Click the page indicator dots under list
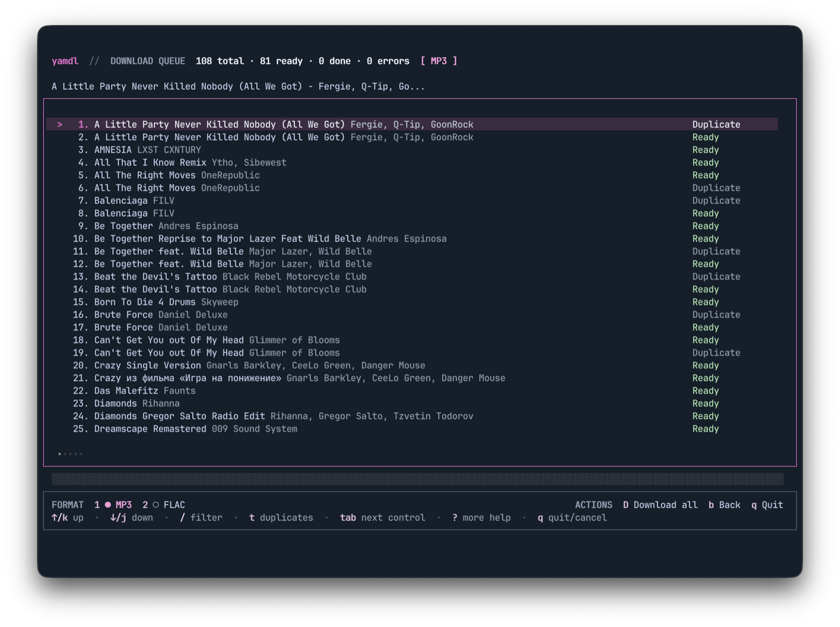840x627 pixels. pos(70,454)
